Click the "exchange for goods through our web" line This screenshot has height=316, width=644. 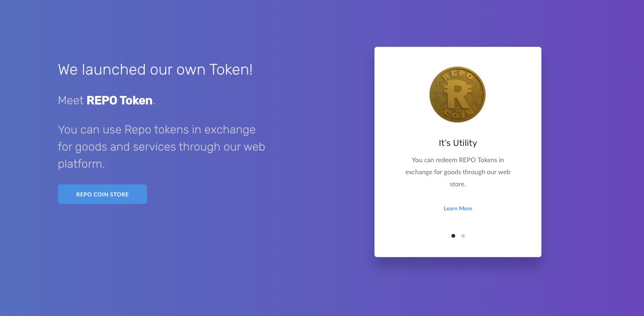click(x=457, y=172)
